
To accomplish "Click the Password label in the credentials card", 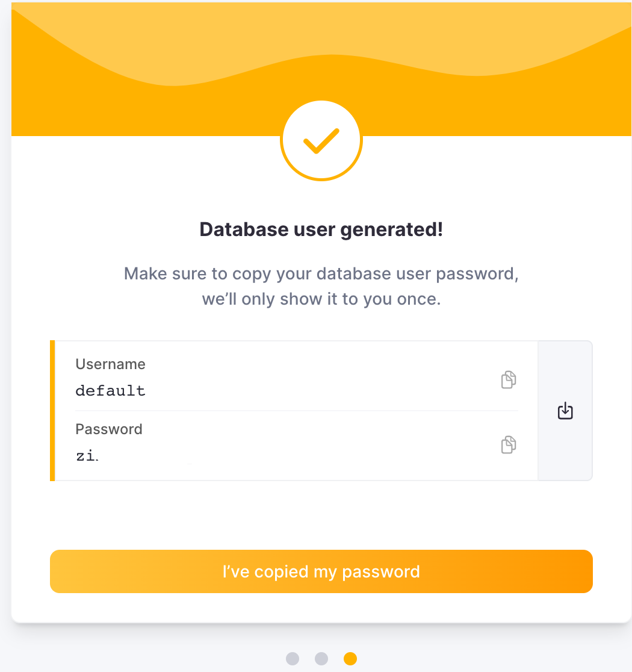I will tap(109, 429).
